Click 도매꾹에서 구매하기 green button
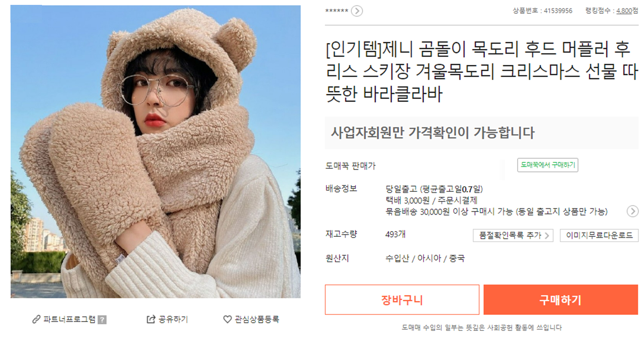644x339 pixels. tap(548, 165)
